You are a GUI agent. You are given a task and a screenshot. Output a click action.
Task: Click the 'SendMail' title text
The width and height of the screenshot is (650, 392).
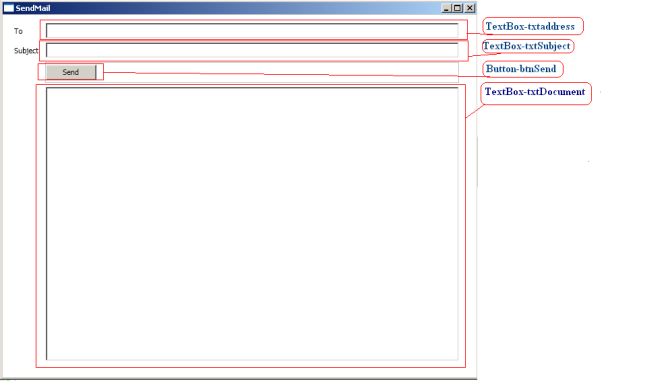coord(33,8)
